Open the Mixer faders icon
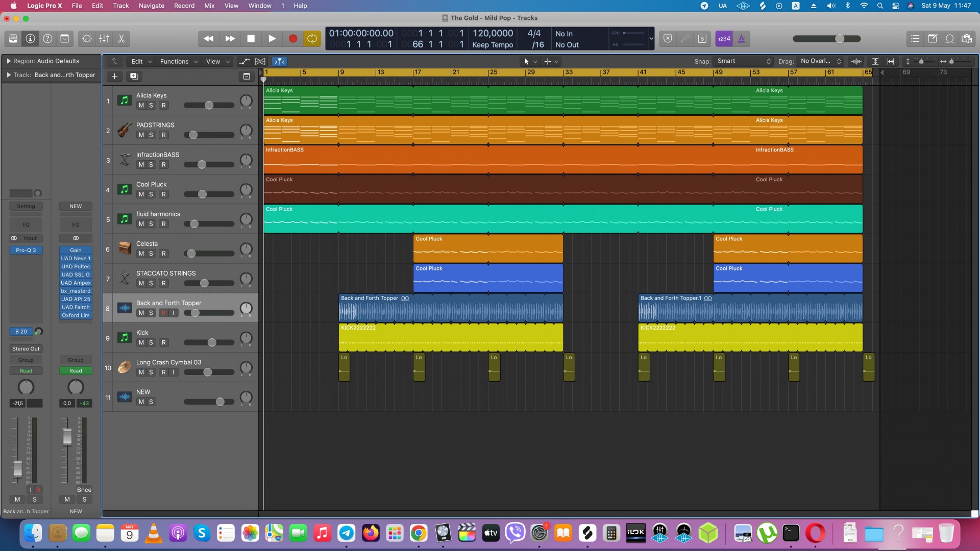980x551 pixels. click(104, 39)
